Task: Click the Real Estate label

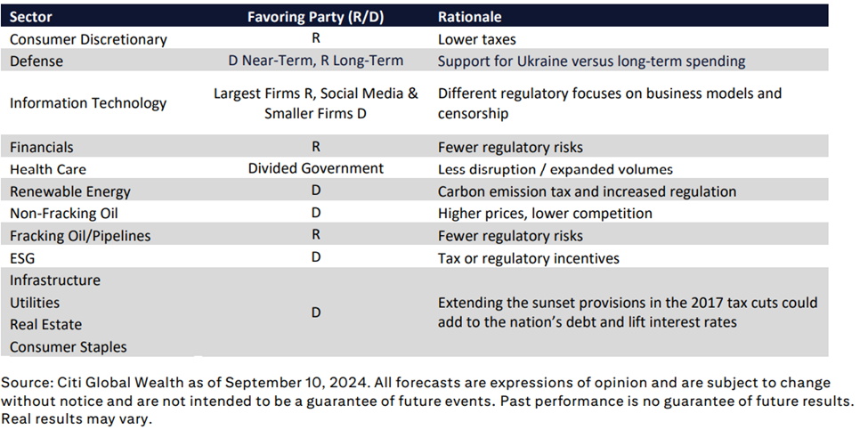Action: (x=45, y=324)
